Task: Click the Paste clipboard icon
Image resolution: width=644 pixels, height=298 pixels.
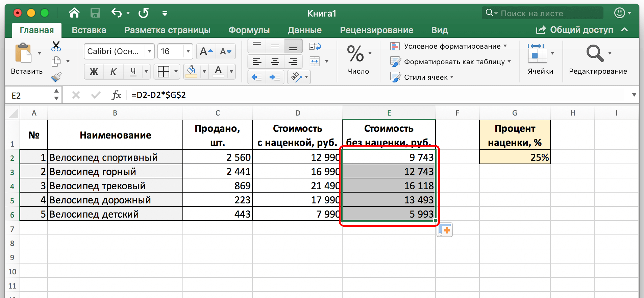Action: pos(24,53)
